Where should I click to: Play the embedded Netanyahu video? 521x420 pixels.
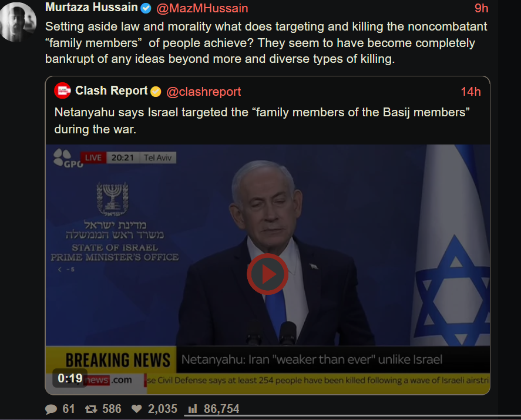(x=267, y=274)
